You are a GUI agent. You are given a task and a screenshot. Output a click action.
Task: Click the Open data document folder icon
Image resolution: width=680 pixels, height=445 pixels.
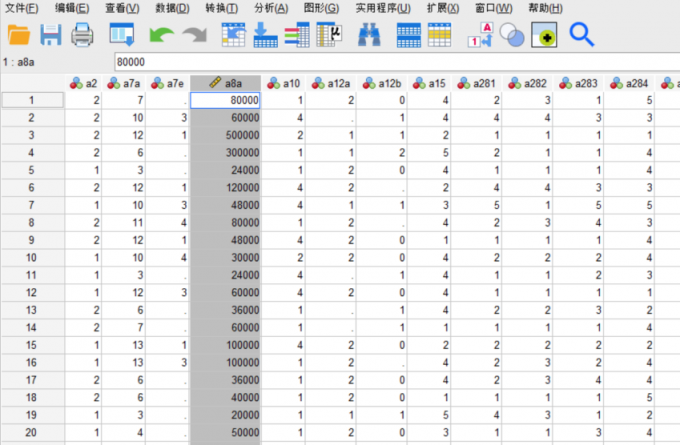coord(19,35)
